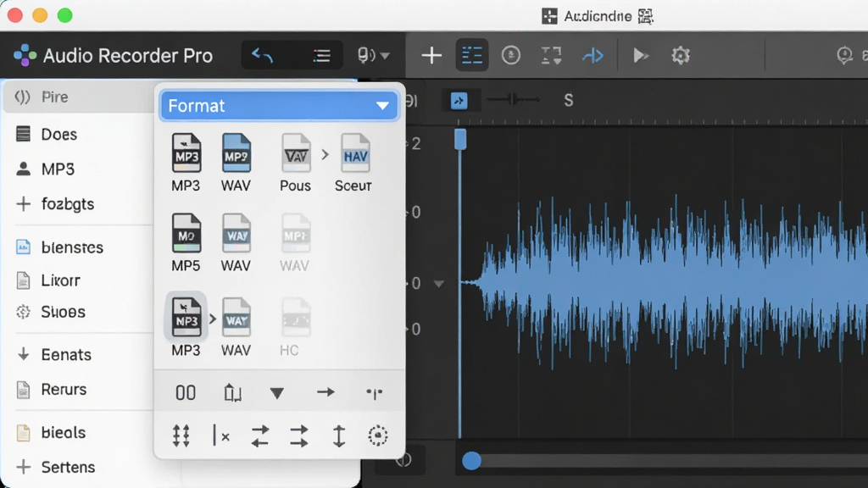This screenshot has width=868, height=488.
Task: Click the plus add button in the toolbar
Action: [431, 55]
